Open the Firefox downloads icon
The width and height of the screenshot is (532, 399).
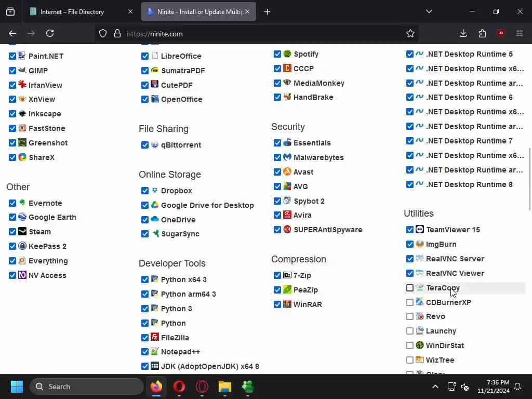point(463,33)
